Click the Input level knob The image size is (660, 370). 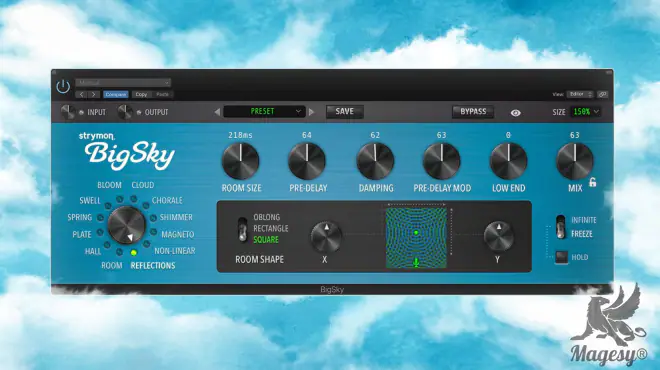point(68,112)
